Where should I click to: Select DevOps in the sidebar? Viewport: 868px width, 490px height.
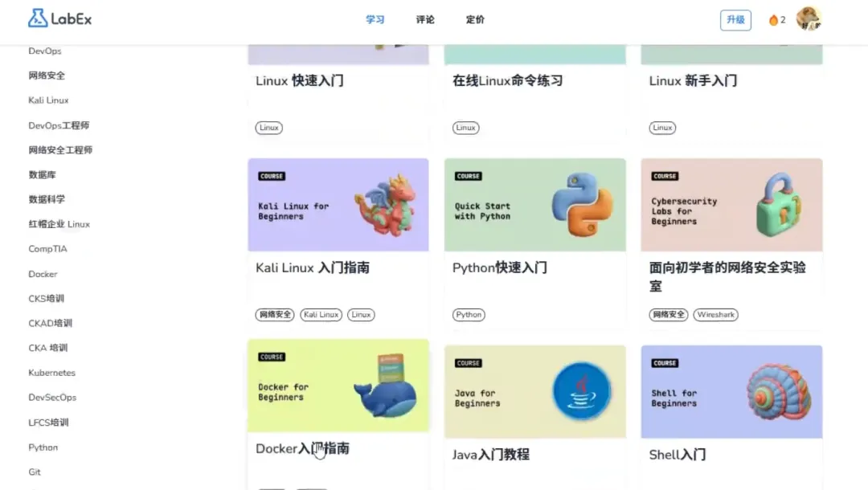[45, 51]
